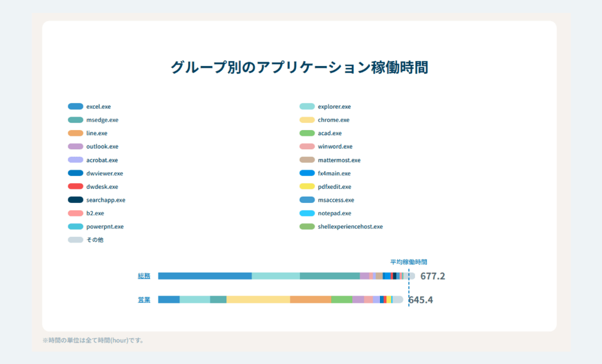Click the 総務 group label
602x364 pixels.
(x=143, y=276)
